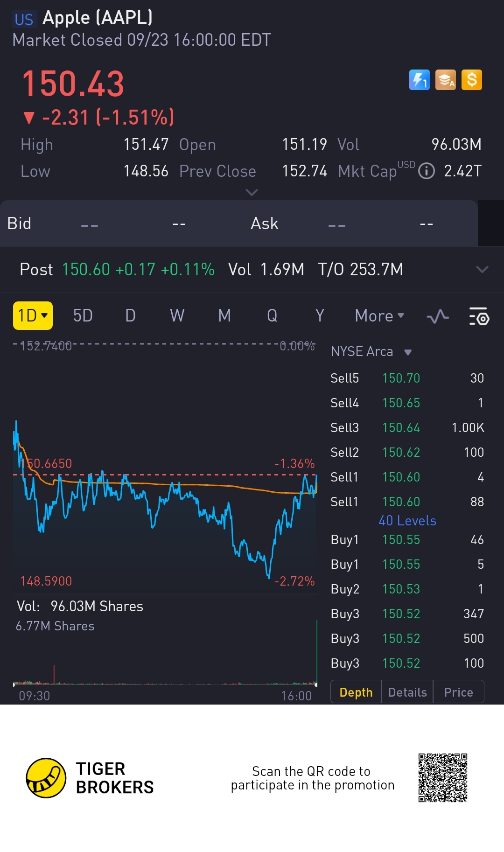The image size is (504, 852).
Task: Switch chart to W weekly view
Action: point(177,316)
